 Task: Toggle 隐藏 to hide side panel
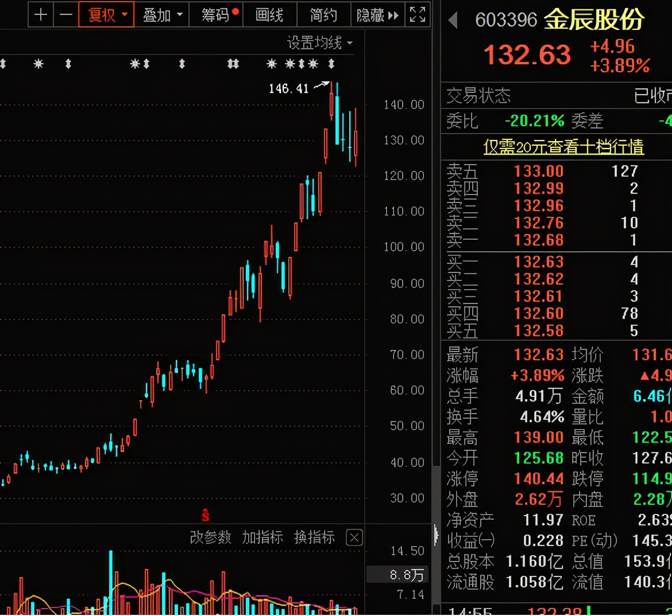click(x=377, y=15)
